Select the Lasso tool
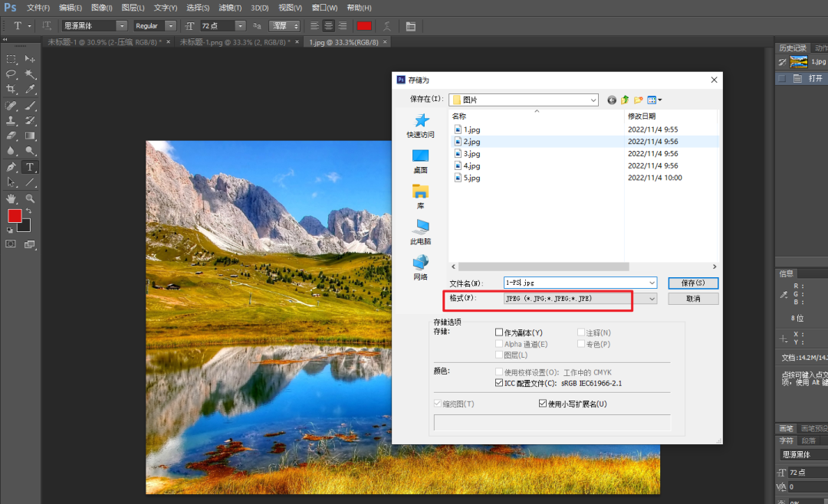The height and width of the screenshot is (504, 828). coord(11,74)
